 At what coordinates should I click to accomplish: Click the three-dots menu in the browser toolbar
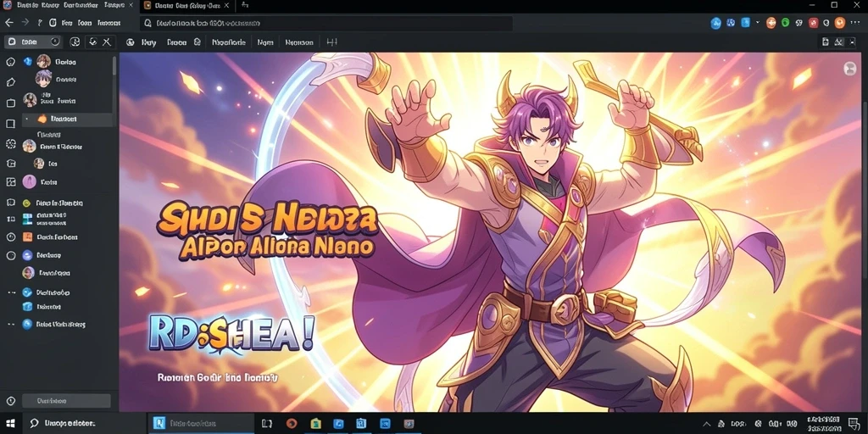point(854,23)
